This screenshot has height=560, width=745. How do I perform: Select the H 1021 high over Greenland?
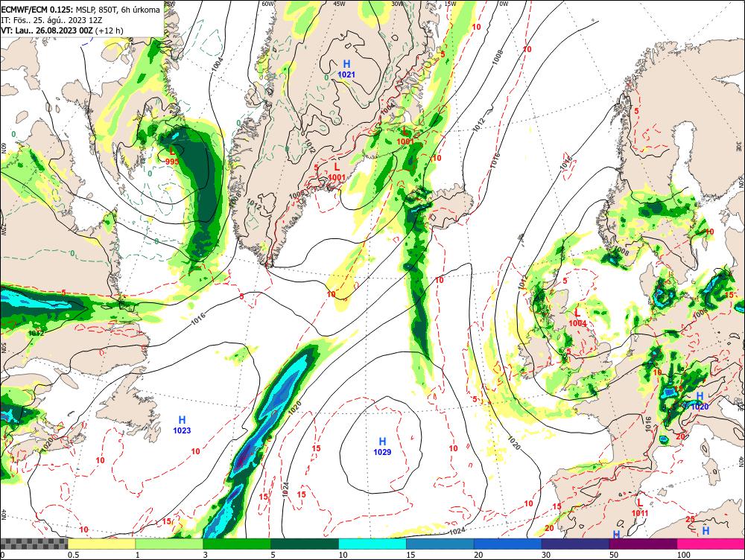(346, 69)
